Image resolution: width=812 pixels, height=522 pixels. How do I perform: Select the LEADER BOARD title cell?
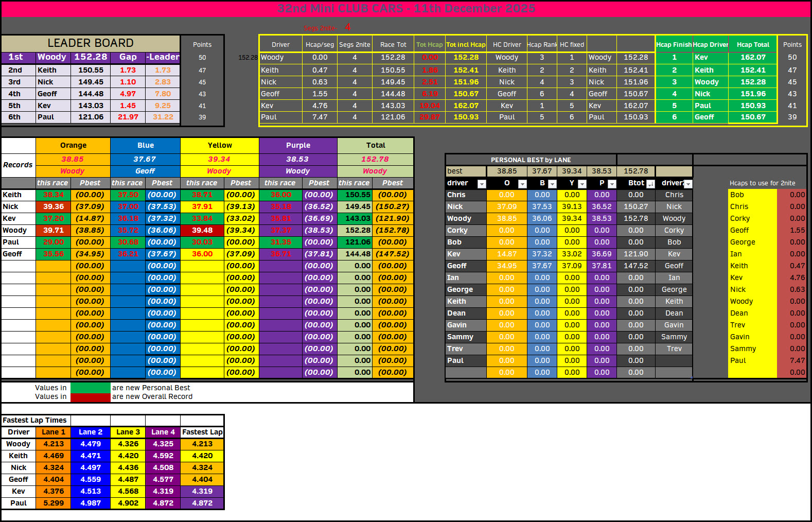pyautogui.click(x=91, y=43)
